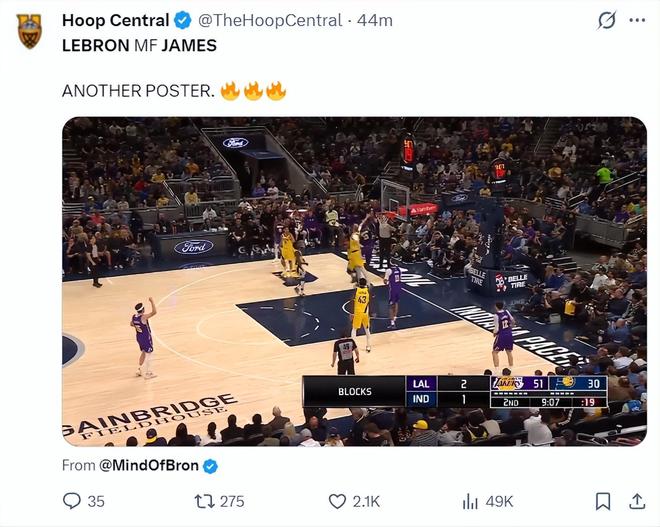Click the 44m post timestamp
Image resolution: width=660 pixels, height=527 pixels.
coord(375,20)
